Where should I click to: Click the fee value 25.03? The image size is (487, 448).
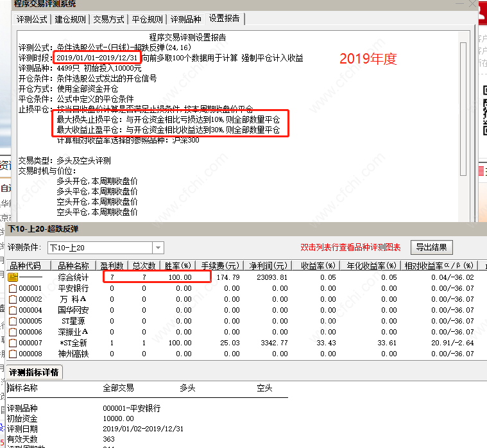click(x=230, y=343)
